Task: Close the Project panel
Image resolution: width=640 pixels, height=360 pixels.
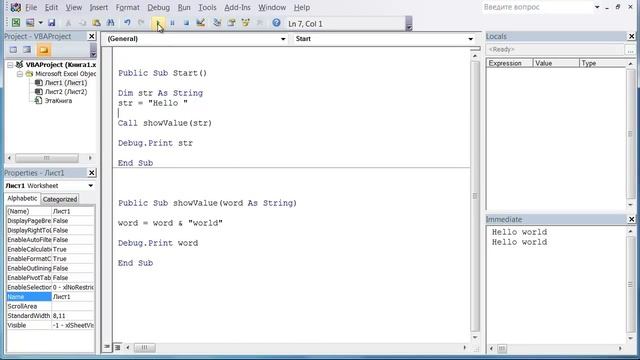Action: [92, 36]
